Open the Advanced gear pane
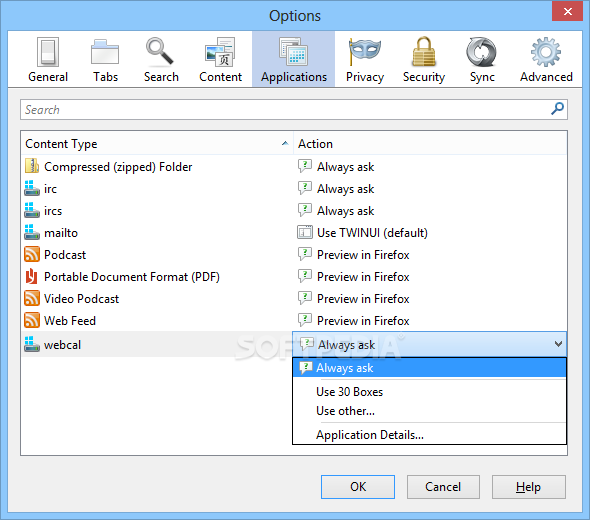 (x=546, y=59)
